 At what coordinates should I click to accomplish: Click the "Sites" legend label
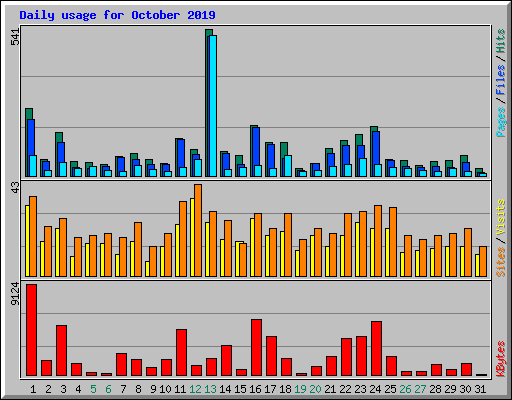click(500, 262)
